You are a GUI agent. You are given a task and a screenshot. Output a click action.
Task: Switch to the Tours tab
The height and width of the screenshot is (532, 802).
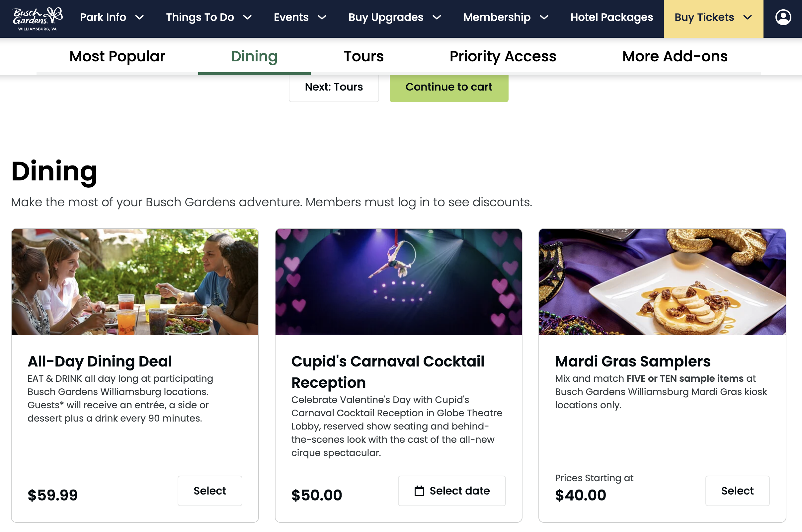coord(363,56)
